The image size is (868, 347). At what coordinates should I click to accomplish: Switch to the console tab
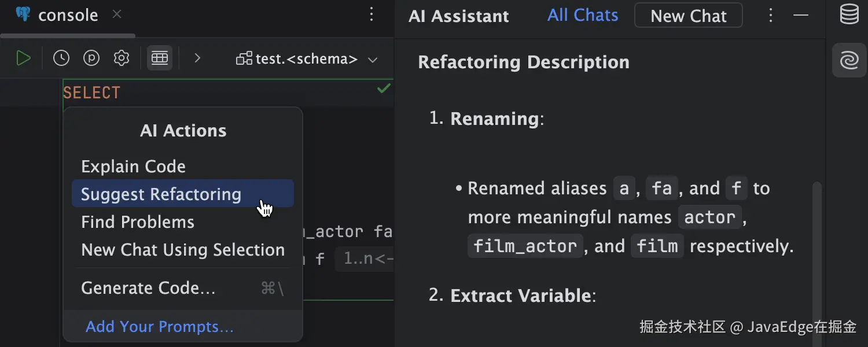coord(68,16)
